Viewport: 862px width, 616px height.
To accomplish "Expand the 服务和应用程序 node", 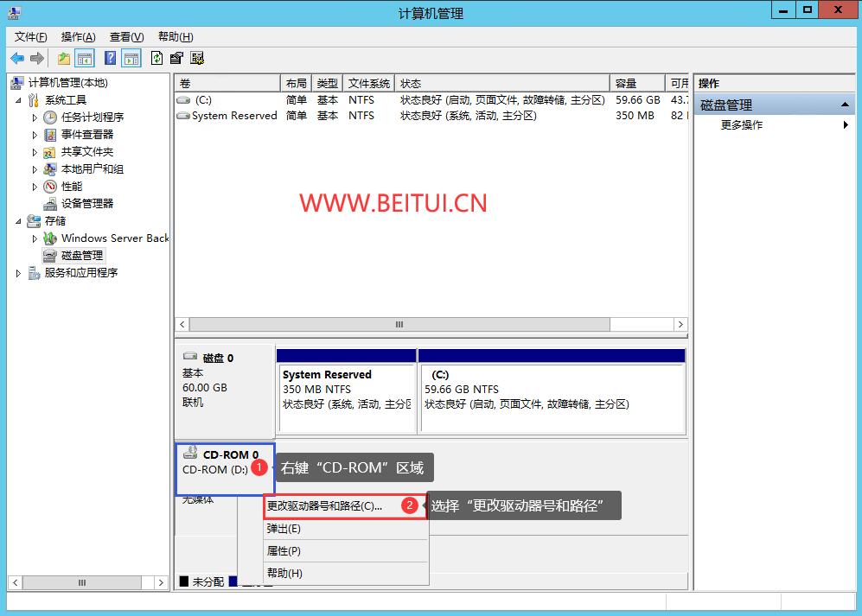I will click(x=19, y=273).
